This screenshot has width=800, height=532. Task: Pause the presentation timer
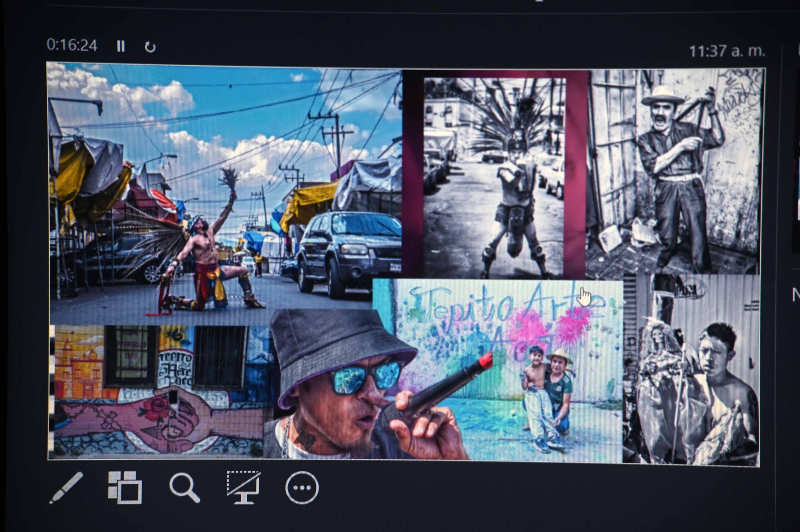tap(121, 46)
